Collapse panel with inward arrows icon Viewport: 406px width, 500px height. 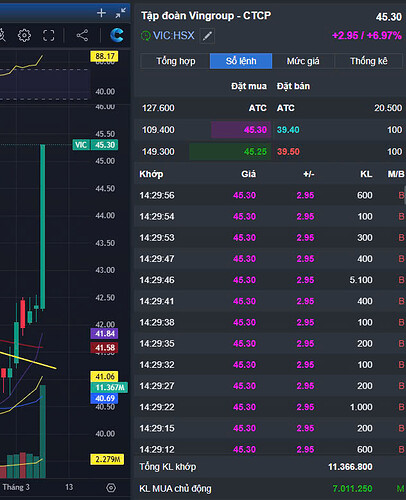point(120,13)
